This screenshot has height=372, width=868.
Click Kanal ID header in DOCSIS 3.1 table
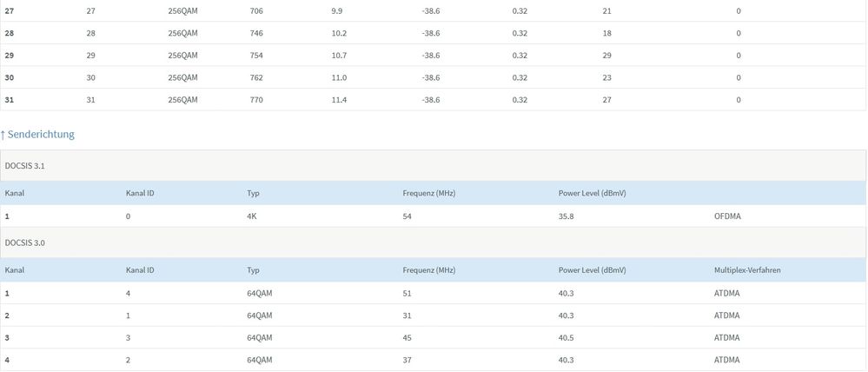(x=140, y=193)
